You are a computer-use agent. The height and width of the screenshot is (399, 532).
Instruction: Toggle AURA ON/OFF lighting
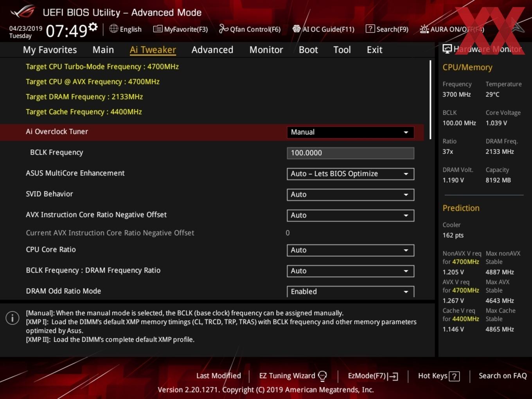tap(452, 29)
